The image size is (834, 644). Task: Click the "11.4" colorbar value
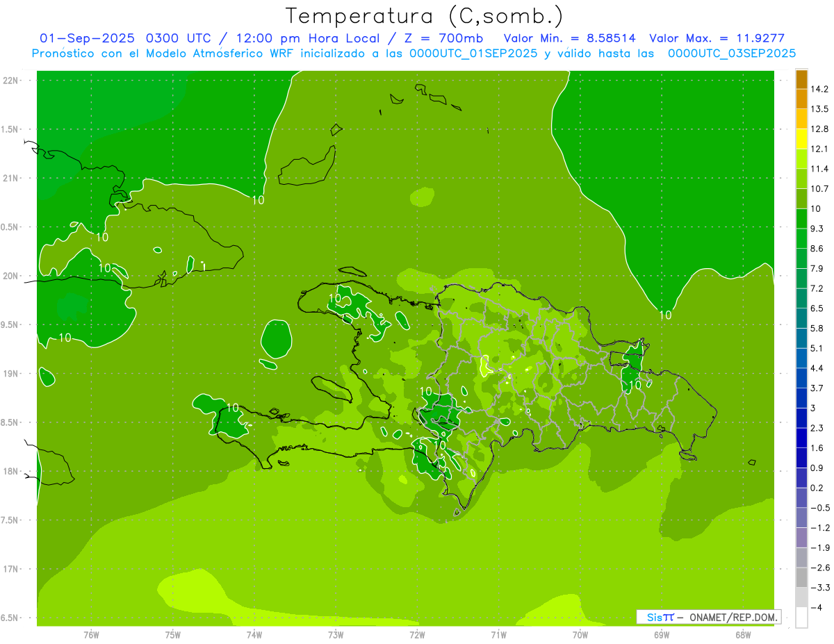point(820,169)
